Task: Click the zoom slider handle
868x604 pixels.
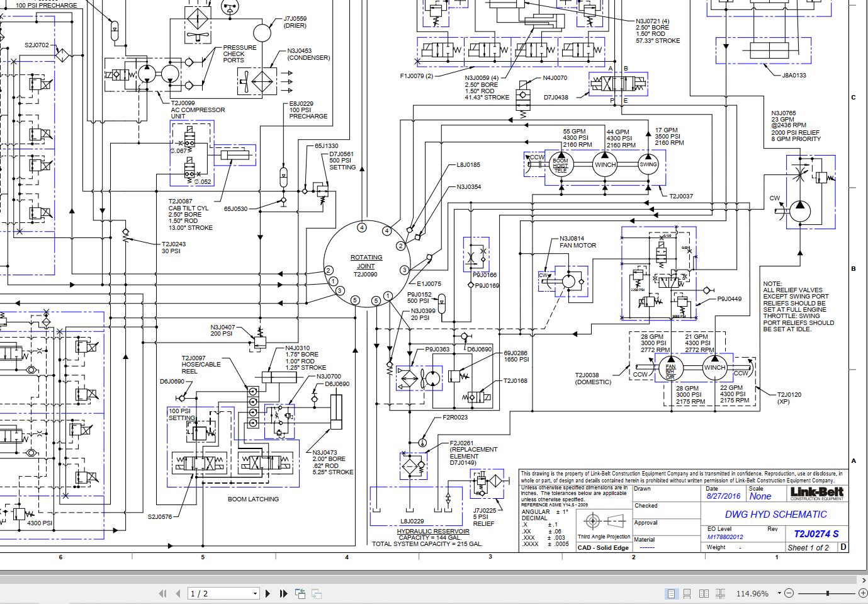Action: (827, 593)
